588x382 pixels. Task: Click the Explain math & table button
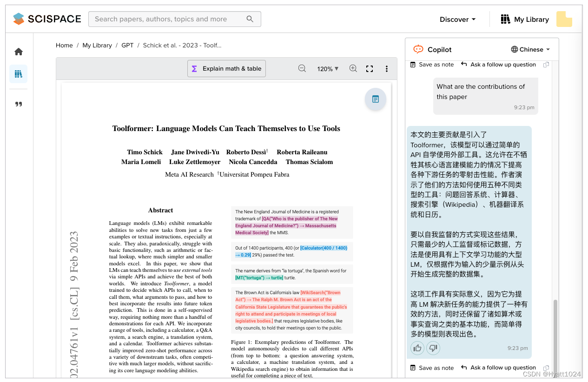coord(226,69)
